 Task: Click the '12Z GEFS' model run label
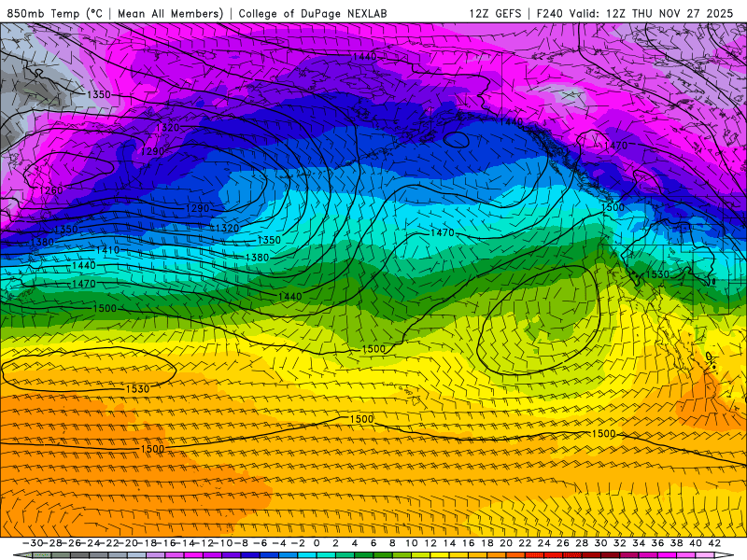click(495, 13)
